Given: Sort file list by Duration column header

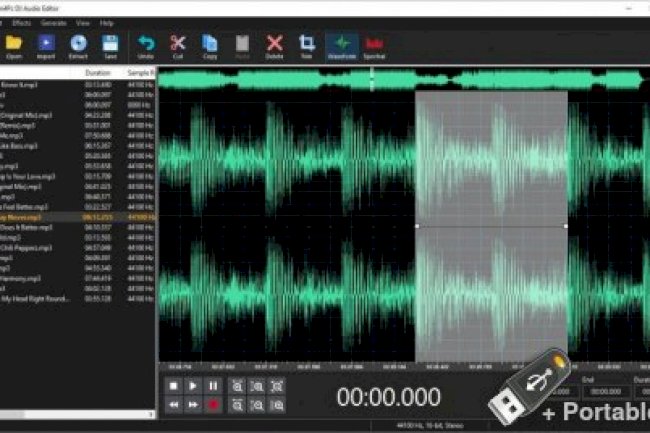Looking at the screenshot, I should 98,73.
